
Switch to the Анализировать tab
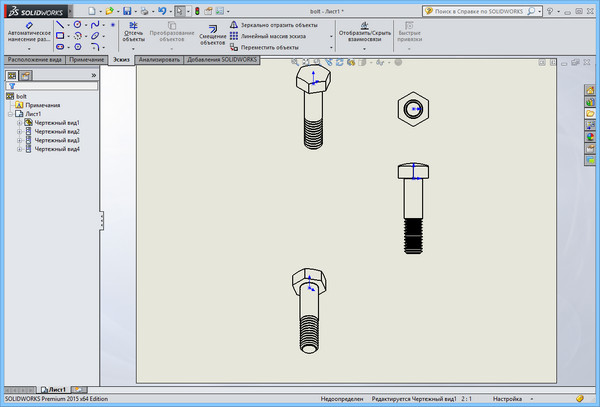(x=159, y=60)
